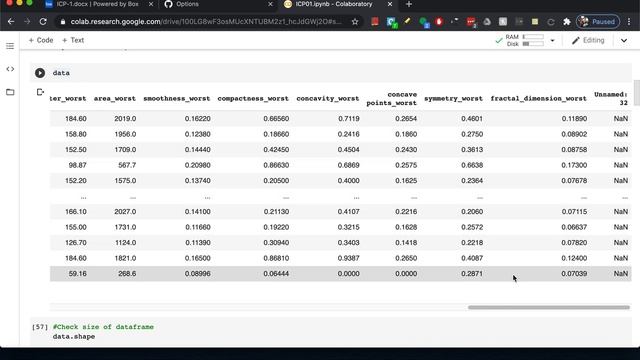Image resolution: width=640 pixels, height=360 pixels.
Task: Open the Extensions puzzle icon
Action: [x=567, y=22]
